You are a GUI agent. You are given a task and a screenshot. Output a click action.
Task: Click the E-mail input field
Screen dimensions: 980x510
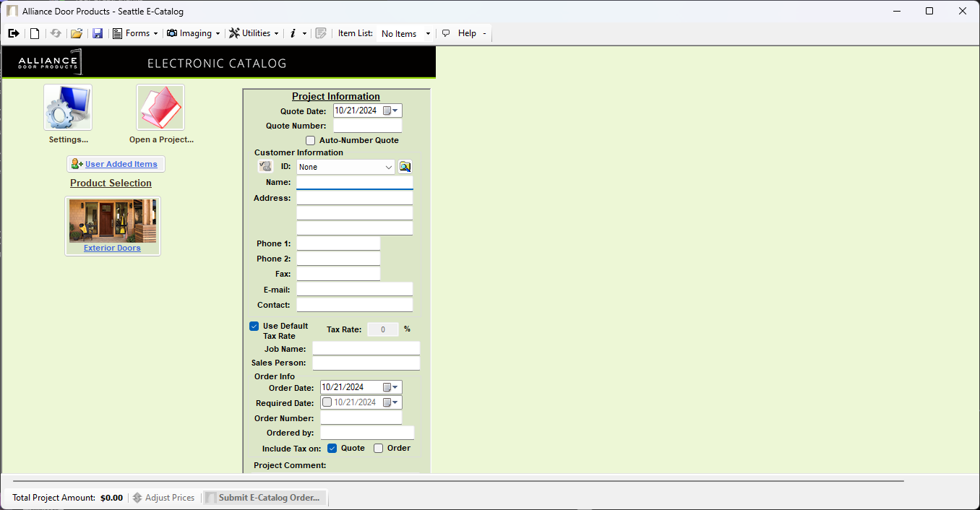pyautogui.click(x=355, y=290)
